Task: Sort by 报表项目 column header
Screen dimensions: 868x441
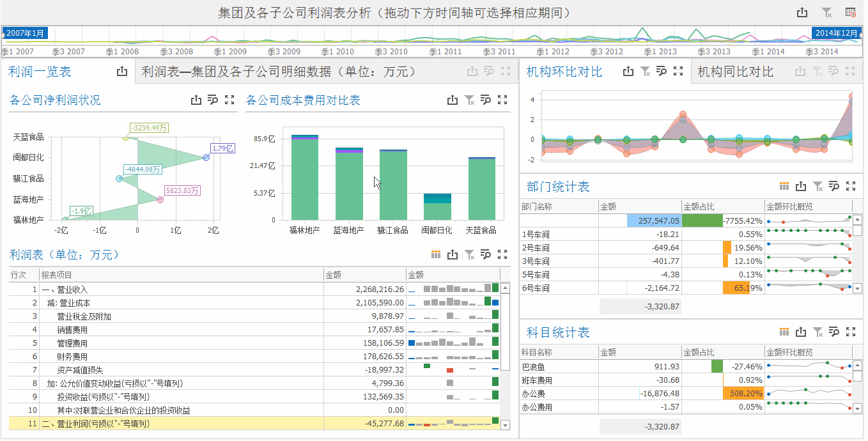Action: coord(181,275)
